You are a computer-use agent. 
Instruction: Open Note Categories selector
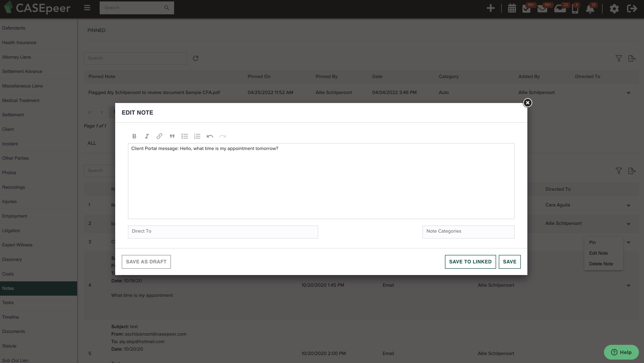(x=468, y=232)
